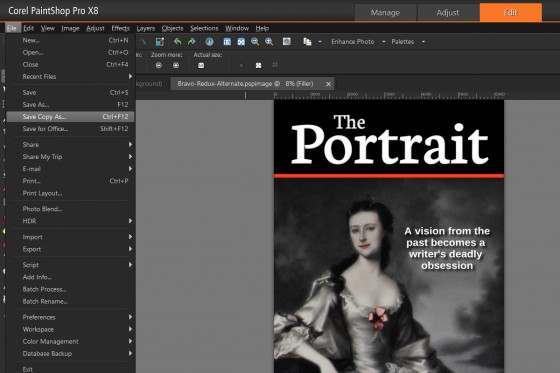Switch to the Adjust workspace tab
Viewport: 560px width, 373px height.
(448, 13)
